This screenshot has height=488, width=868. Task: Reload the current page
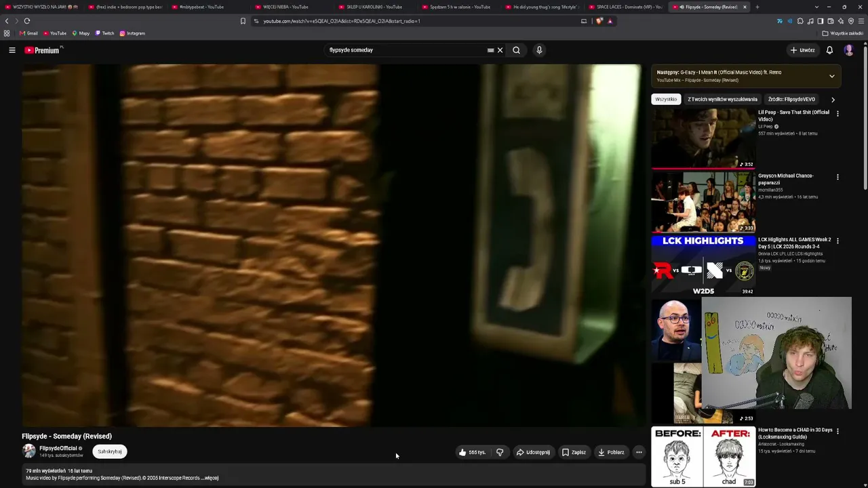point(27,21)
